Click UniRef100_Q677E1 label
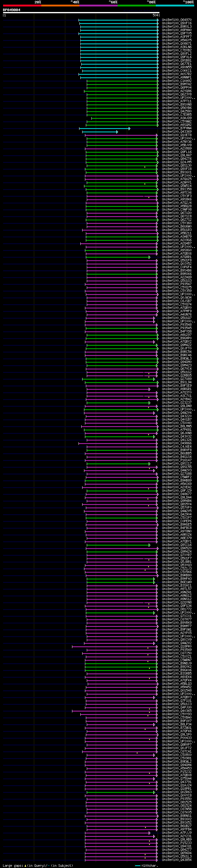This screenshot has width=197, height=868. pos(177,64)
